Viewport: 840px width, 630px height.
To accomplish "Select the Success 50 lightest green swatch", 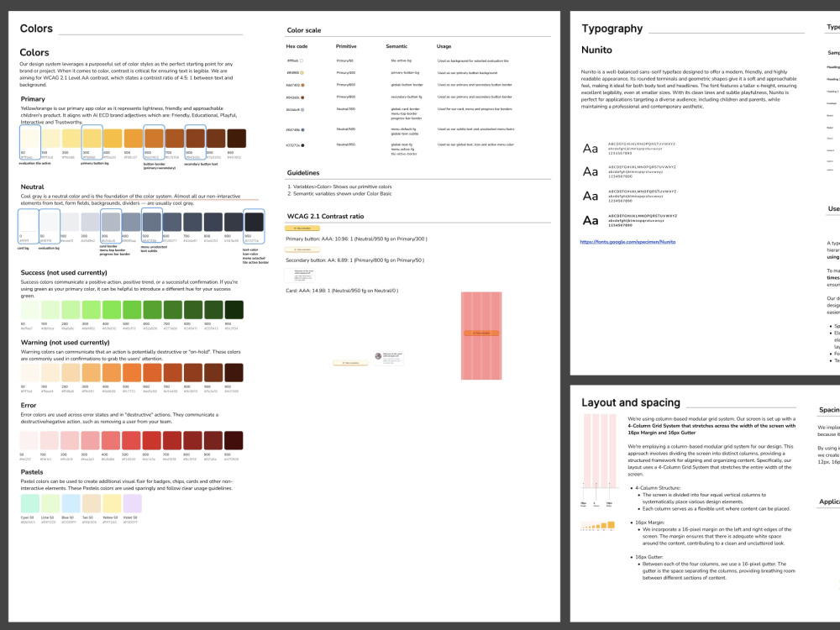I will [30, 310].
